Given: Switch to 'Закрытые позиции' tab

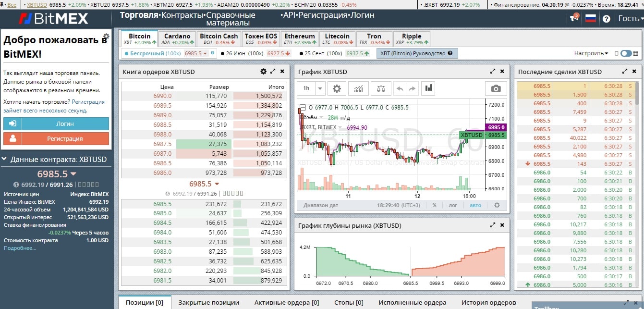Looking at the screenshot, I should click(208, 302).
